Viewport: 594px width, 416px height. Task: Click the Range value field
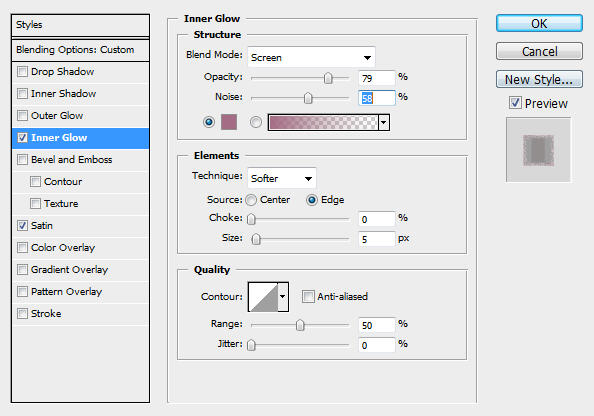coord(377,325)
